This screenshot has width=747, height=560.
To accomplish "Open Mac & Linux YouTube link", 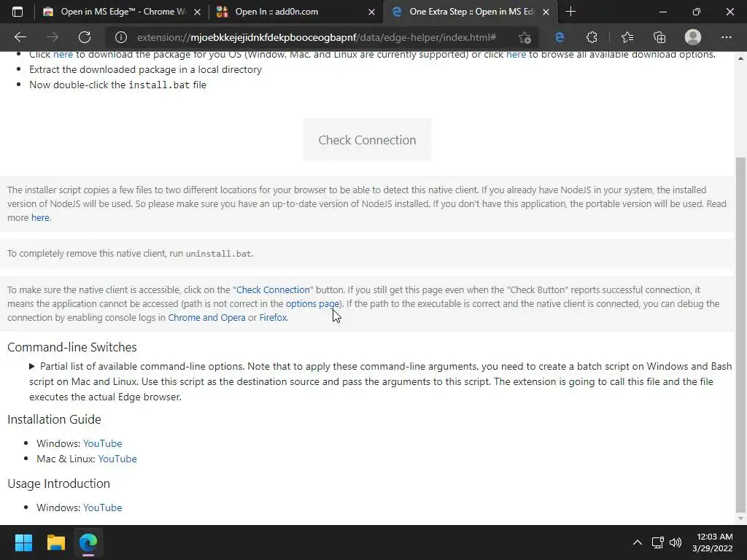I will (117, 459).
